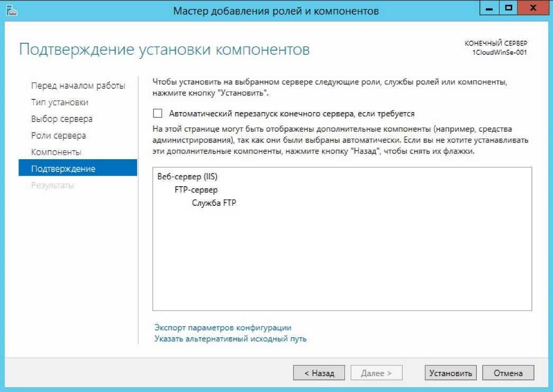
Task: Select the 'Выбор сервера' step
Action: tap(62, 119)
